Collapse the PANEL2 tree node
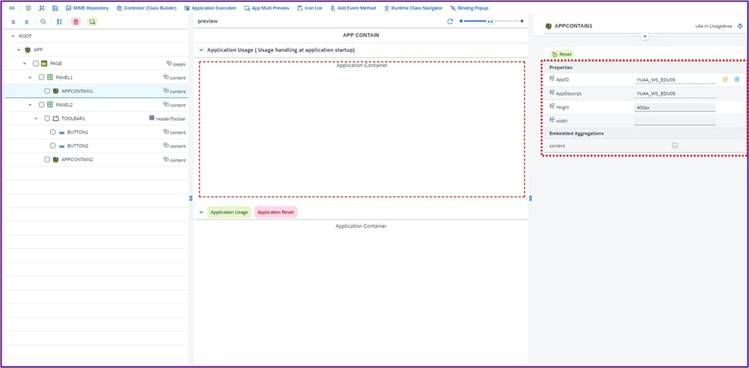The height and width of the screenshot is (368, 749). point(30,105)
